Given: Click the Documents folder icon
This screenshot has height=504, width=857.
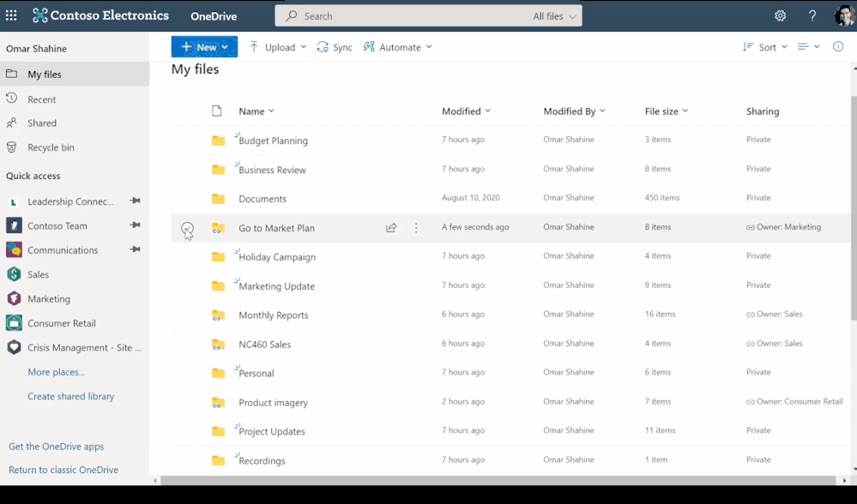Looking at the screenshot, I should pyautogui.click(x=218, y=199).
